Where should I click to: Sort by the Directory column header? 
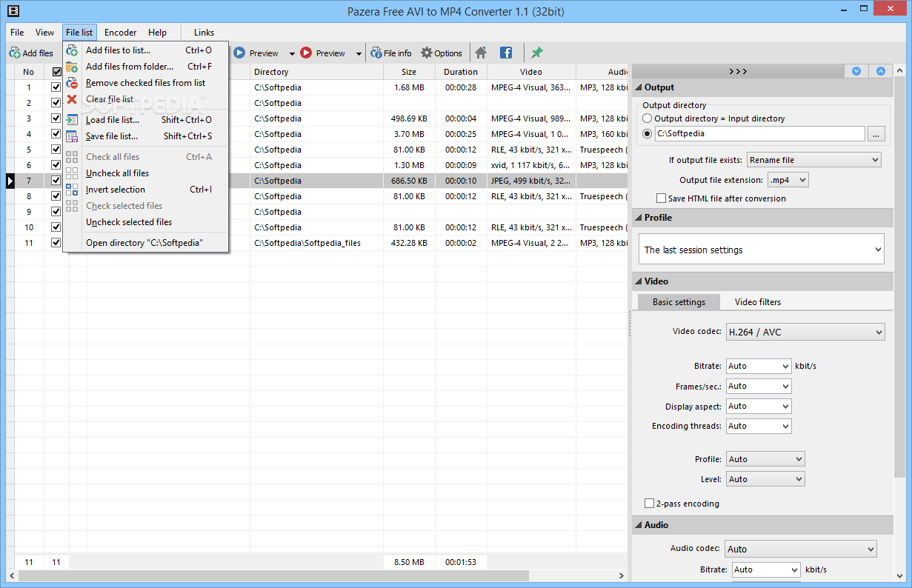point(316,72)
